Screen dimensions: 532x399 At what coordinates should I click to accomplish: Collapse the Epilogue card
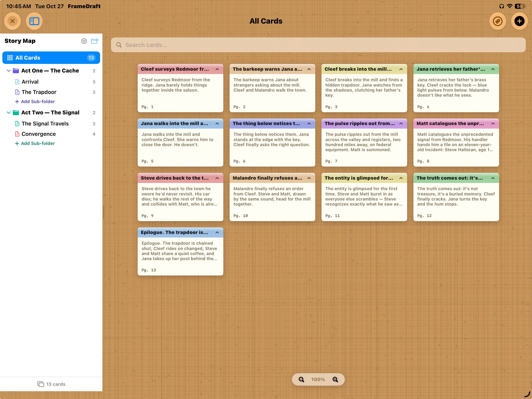(217, 232)
